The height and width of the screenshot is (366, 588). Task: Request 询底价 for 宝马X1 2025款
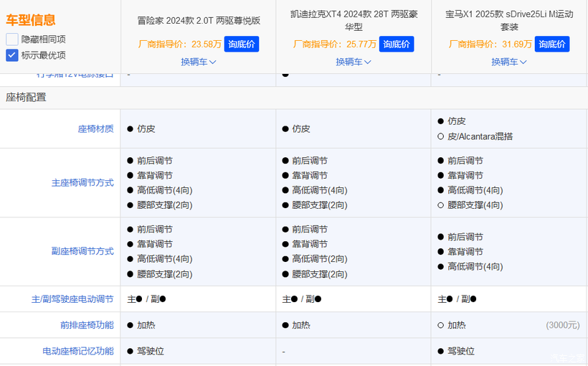pos(552,44)
